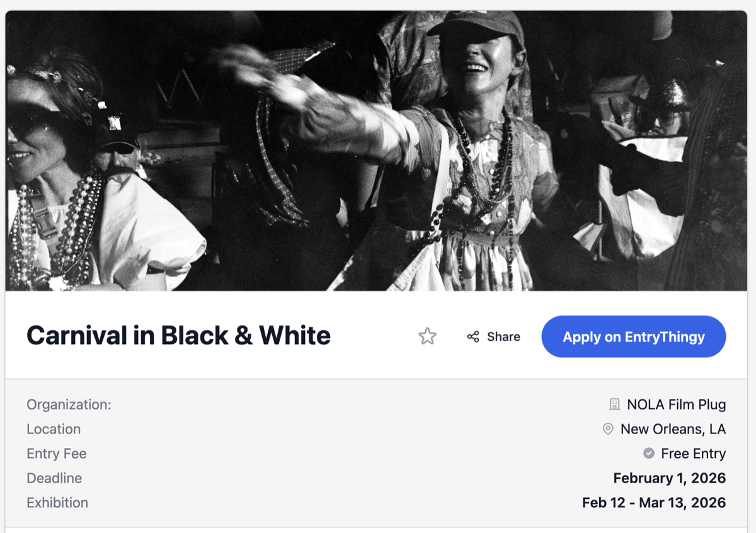Click the building icon beside NOLA Film Plug
The image size is (756, 533).
[x=614, y=404]
